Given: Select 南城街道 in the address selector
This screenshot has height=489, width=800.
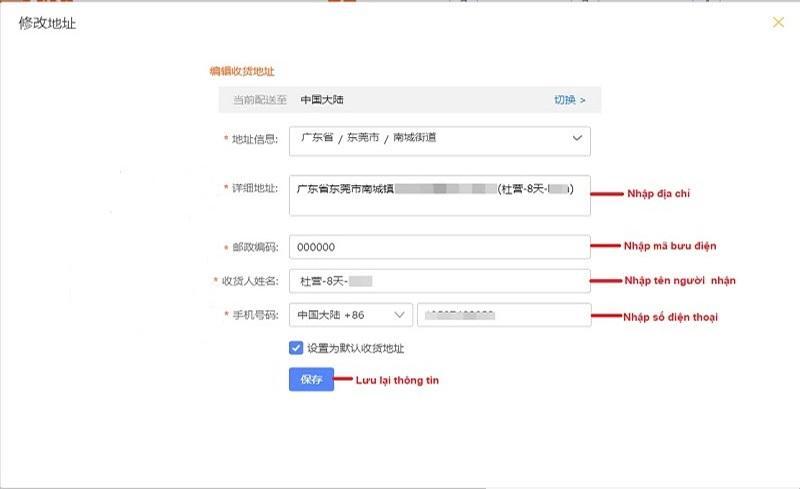Looking at the screenshot, I should coord(414,138).
